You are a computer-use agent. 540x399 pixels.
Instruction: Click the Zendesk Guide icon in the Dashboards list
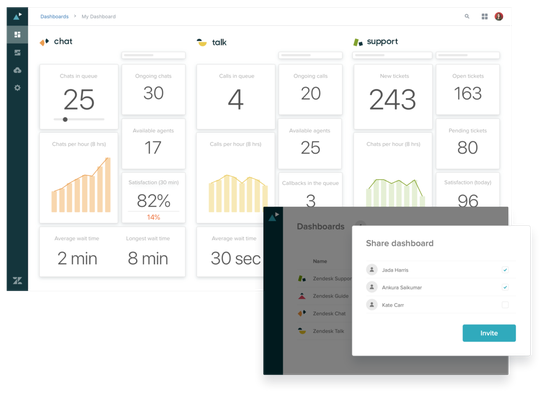pos(302,296)
